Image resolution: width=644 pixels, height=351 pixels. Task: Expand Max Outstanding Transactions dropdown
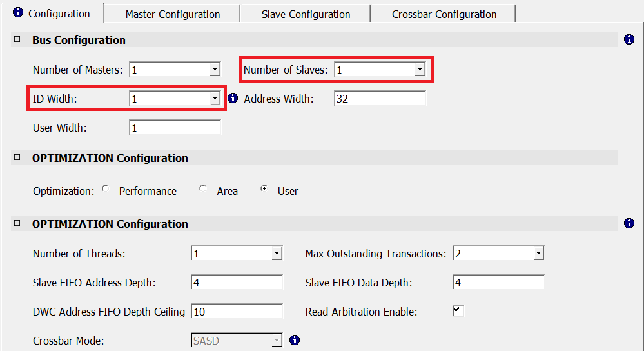[x=538, y=254]
